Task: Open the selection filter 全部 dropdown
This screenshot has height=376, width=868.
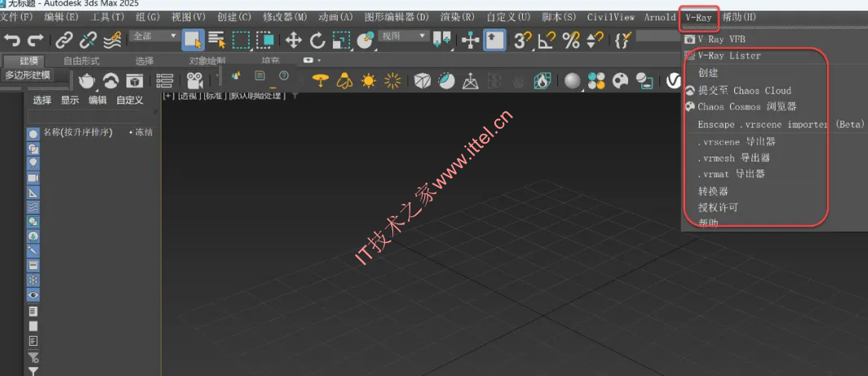Action: [154, 36]
